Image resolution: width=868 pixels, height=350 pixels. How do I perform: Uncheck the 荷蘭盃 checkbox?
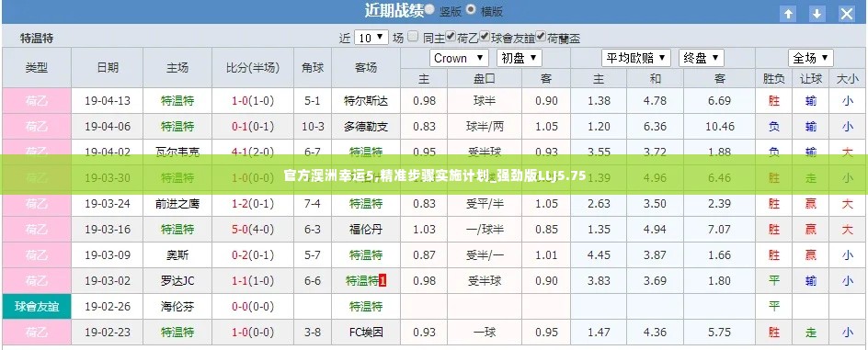click(x=541, y=36)
